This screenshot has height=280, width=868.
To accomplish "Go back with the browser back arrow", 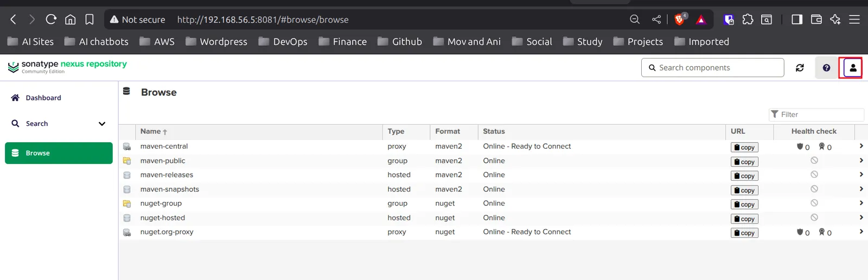I will (14, 20).
